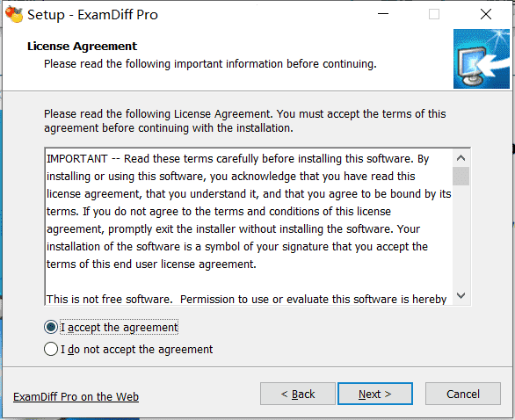Screen dimensions: 515x420
Task: Click the 'License Agreement' heading
Action: 82,47
